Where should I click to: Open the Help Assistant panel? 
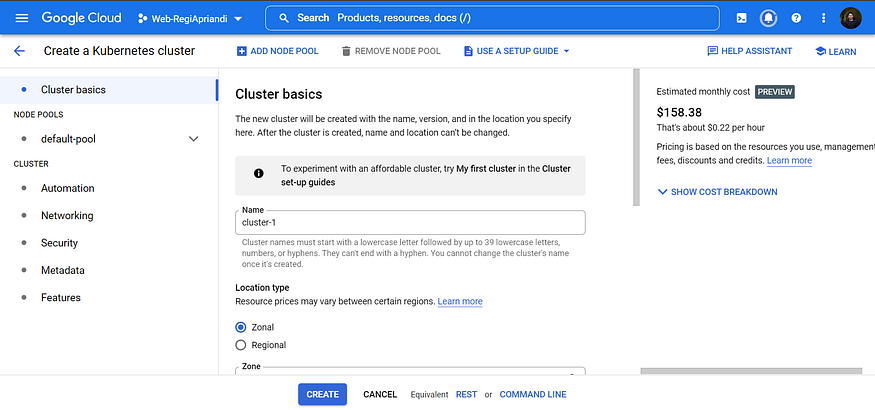point(749,51)
